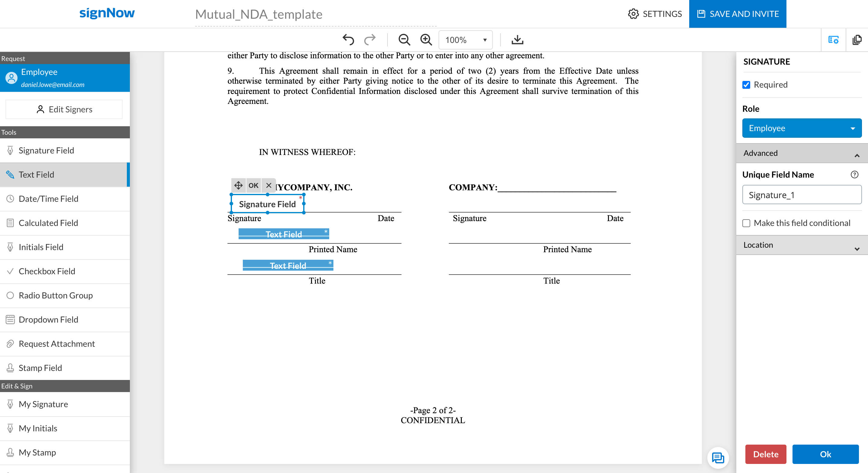The width and height of the screenshot is (868, 473).
Task: Select the Date/Time Field tool
Action: coord(49,199)
